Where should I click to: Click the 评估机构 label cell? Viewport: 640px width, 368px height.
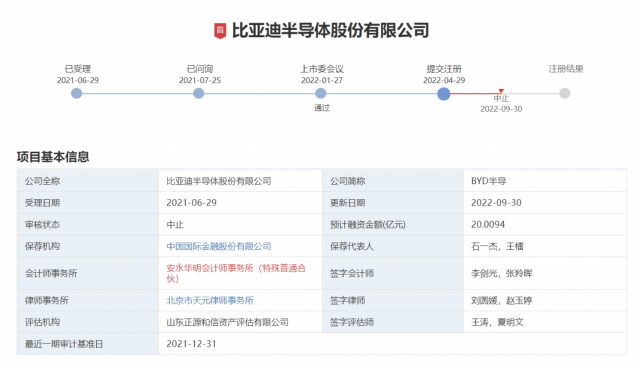click(x=88, y=322)
